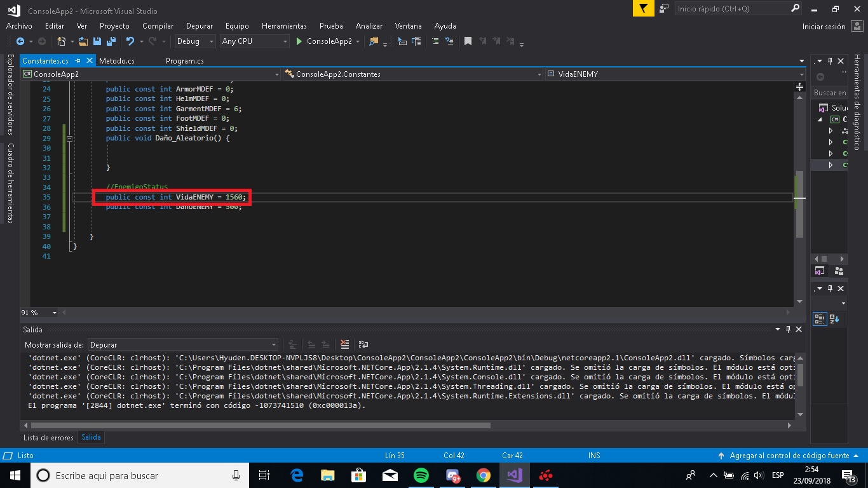Collapse the Daño_Aleatorio method outline

(x=69, y=138)
